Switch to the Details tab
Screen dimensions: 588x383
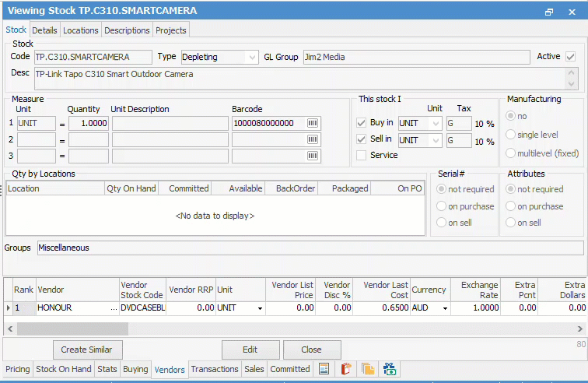tap(44, 30)
